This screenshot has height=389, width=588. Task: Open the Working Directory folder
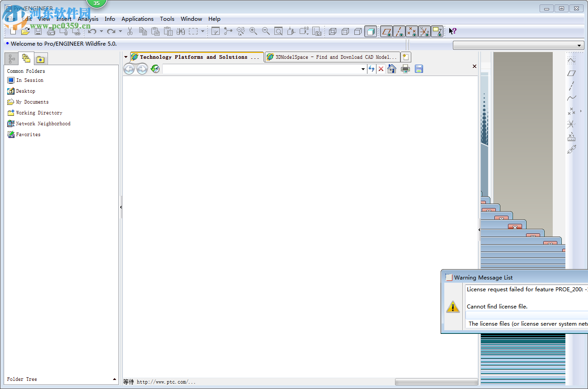[x=35, y=113]
